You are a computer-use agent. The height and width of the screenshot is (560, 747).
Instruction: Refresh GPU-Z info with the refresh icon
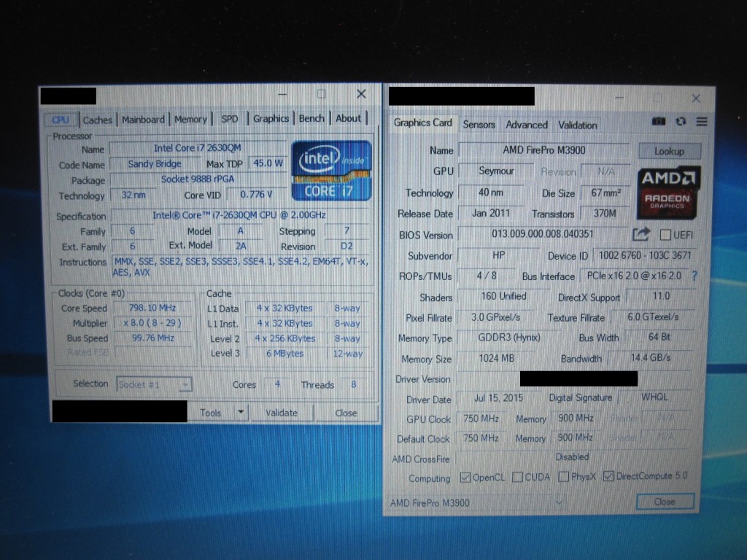click(x=681, y=122)
